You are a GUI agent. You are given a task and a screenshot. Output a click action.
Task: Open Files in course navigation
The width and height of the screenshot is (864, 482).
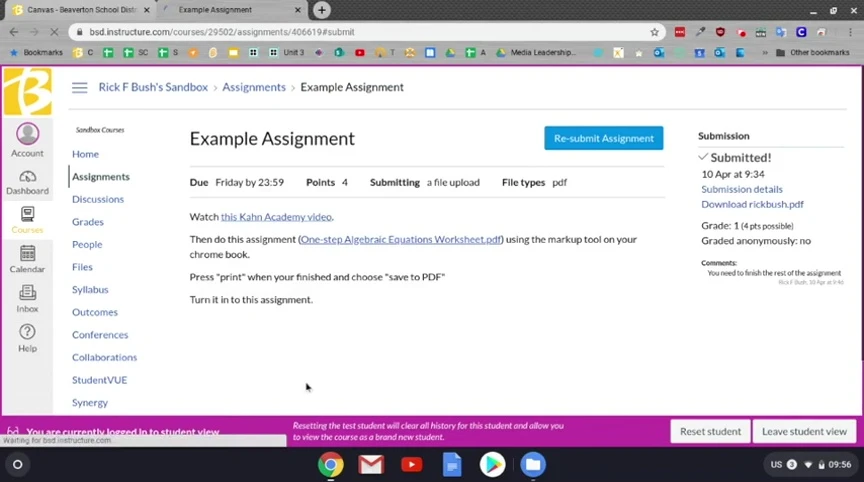[x=82, y=267]
